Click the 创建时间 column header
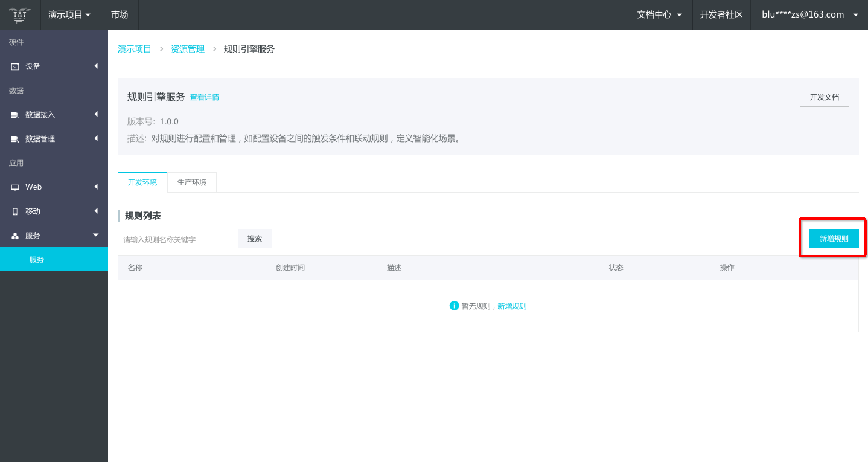Viewport: 868px width, 462px height. pos(290,268)
